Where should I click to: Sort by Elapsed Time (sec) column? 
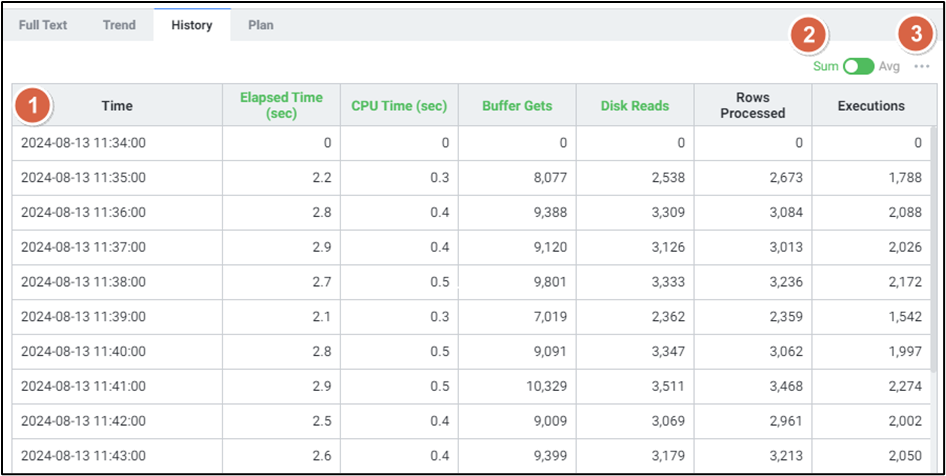point(281,105)
